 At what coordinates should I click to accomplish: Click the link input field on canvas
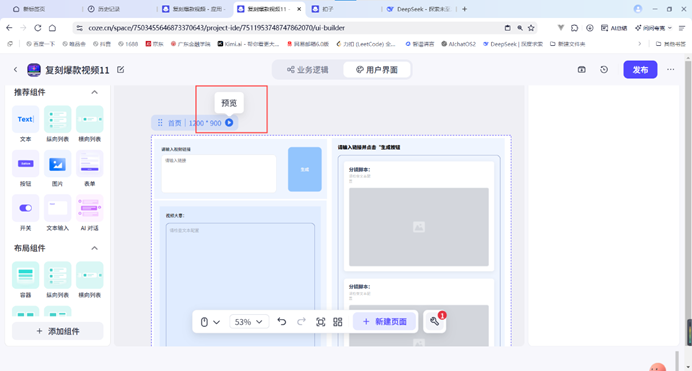click(x=218, y=173)
